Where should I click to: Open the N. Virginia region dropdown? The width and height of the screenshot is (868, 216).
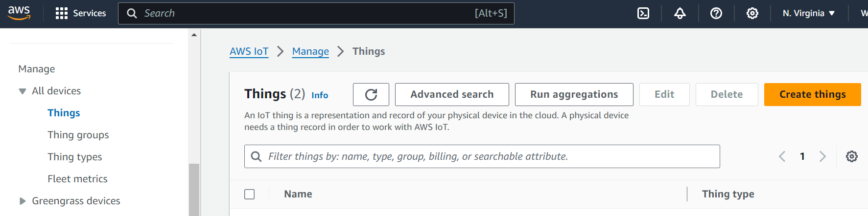coord(808,13)
